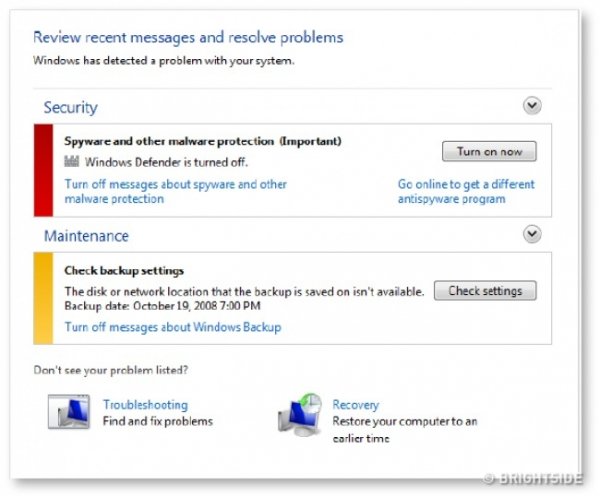Screen dimensions: 600x496
Task: Click the Security section header
Action: [x=71, y=107]
